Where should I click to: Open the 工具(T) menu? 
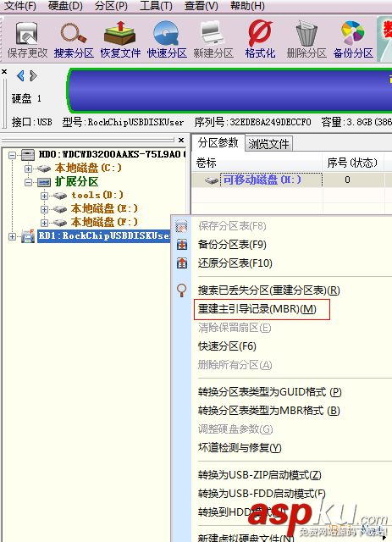[x=156, y=6]
